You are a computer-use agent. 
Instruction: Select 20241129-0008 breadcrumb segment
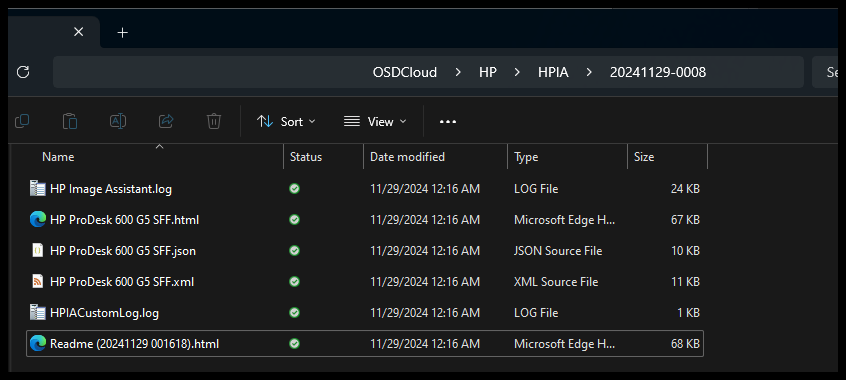[x=658, y=72]
